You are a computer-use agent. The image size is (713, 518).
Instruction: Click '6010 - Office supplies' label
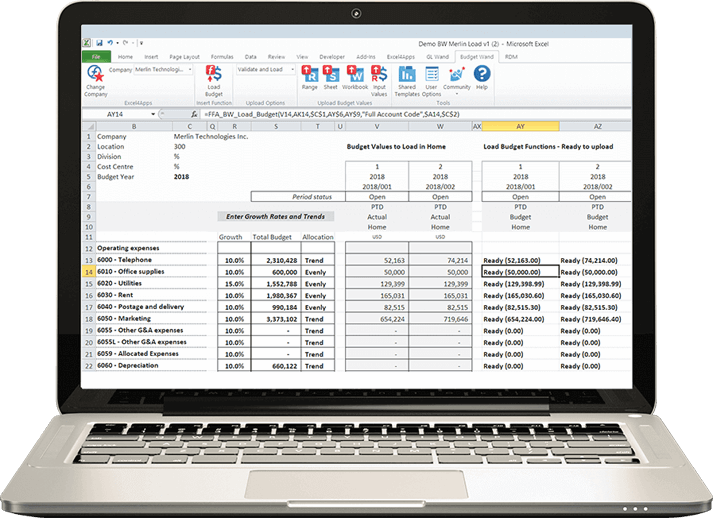point(131,272)
